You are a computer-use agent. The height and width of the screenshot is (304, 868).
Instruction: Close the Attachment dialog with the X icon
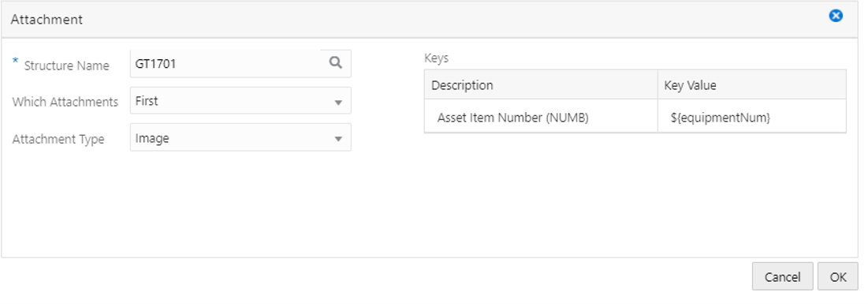point(836,16)
